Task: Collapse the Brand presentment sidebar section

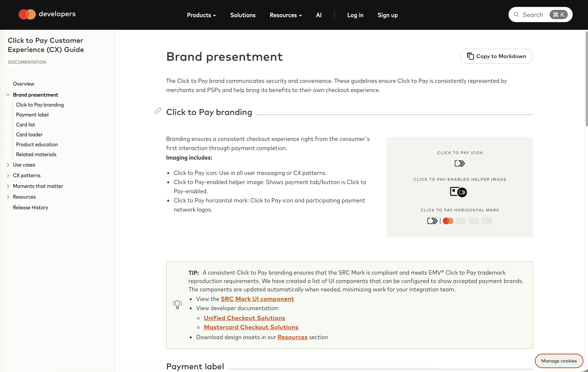Action: 8,95
